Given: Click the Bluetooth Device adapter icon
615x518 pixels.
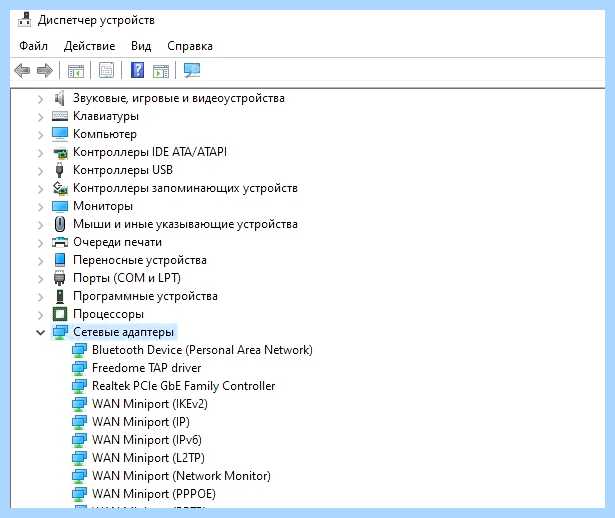Looking at the screenshot, I should click(79, 350).
